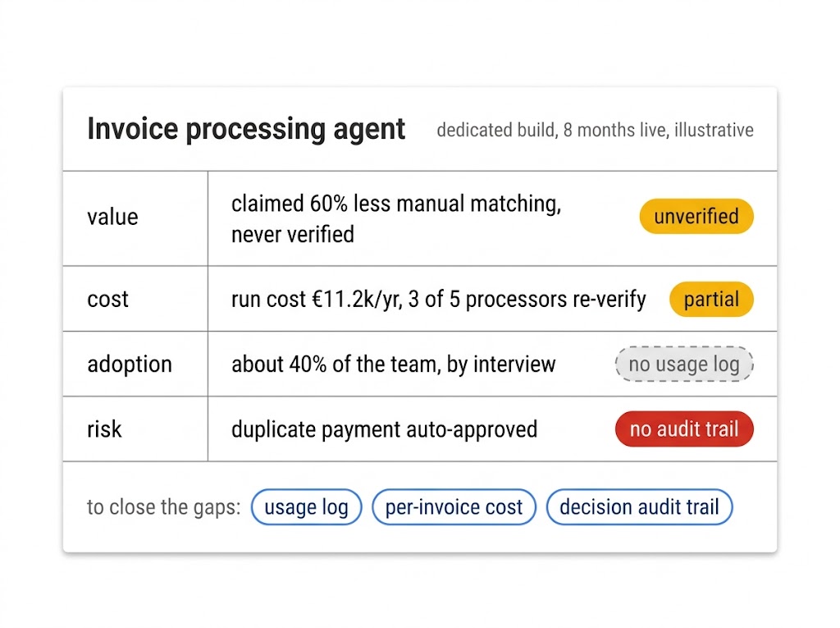The width and height of the screenshot is (840, 628).
Task: Click the 'to close the gaps:' label
Action: coord(164,507)
